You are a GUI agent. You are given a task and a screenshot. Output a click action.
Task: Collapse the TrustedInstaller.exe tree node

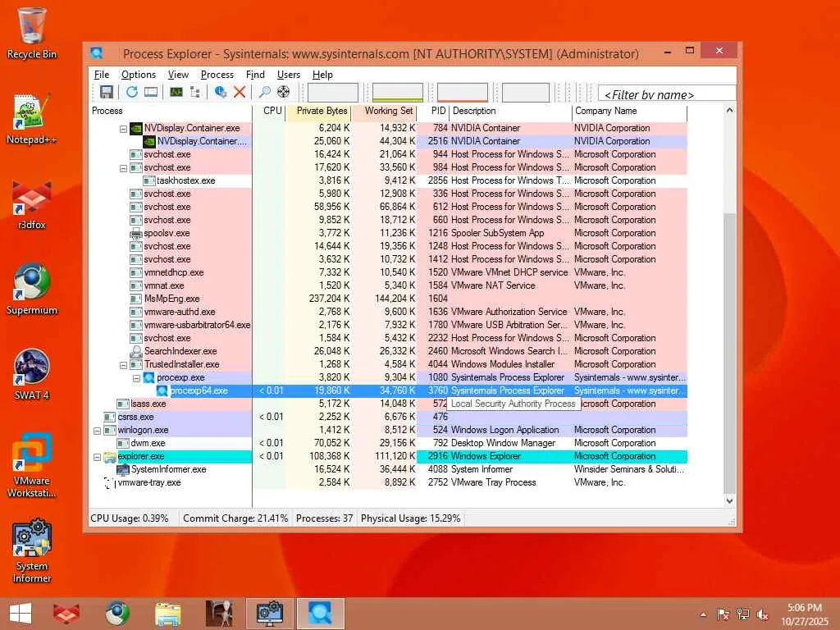coord(123,365)
